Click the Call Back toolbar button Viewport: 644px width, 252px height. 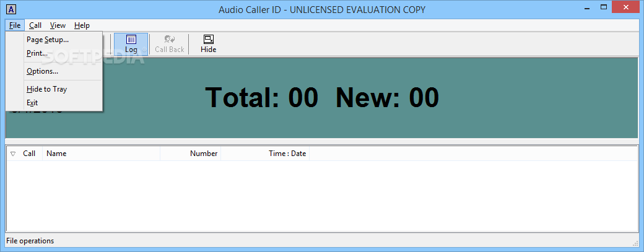point(170,45)
